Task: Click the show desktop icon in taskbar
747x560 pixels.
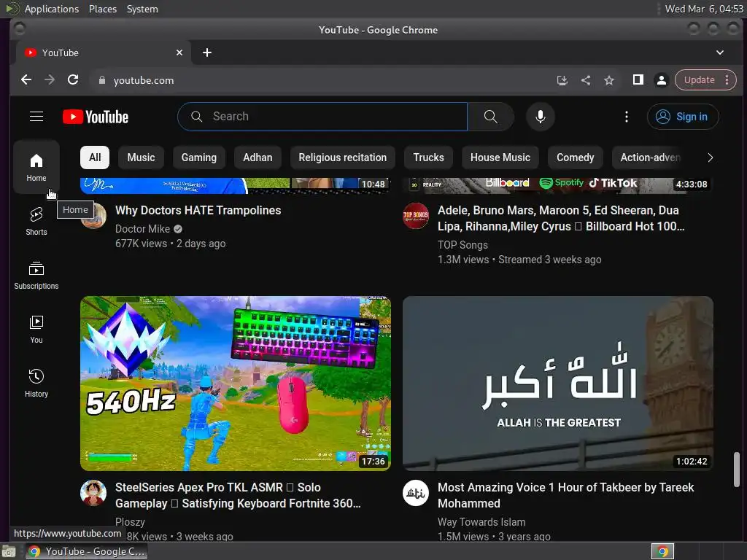Action: (x=9, y=551)
